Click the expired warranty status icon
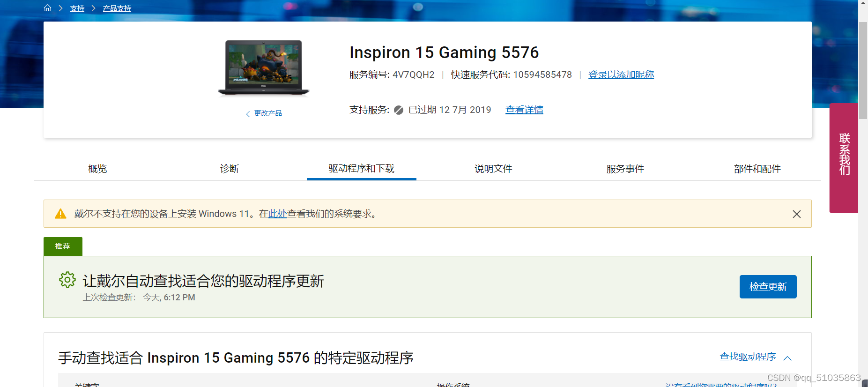The image size is (868, 387). [399, 110]
